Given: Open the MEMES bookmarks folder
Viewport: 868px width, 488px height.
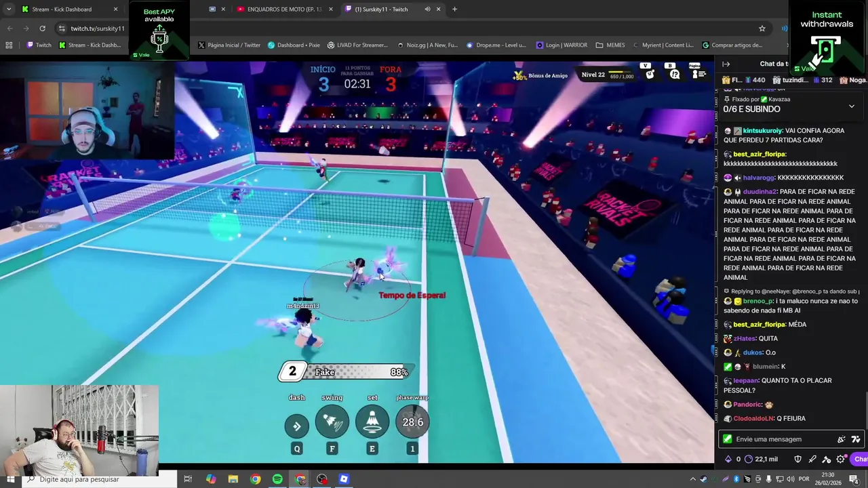Looking at the screenshot, I should point(610,45).
